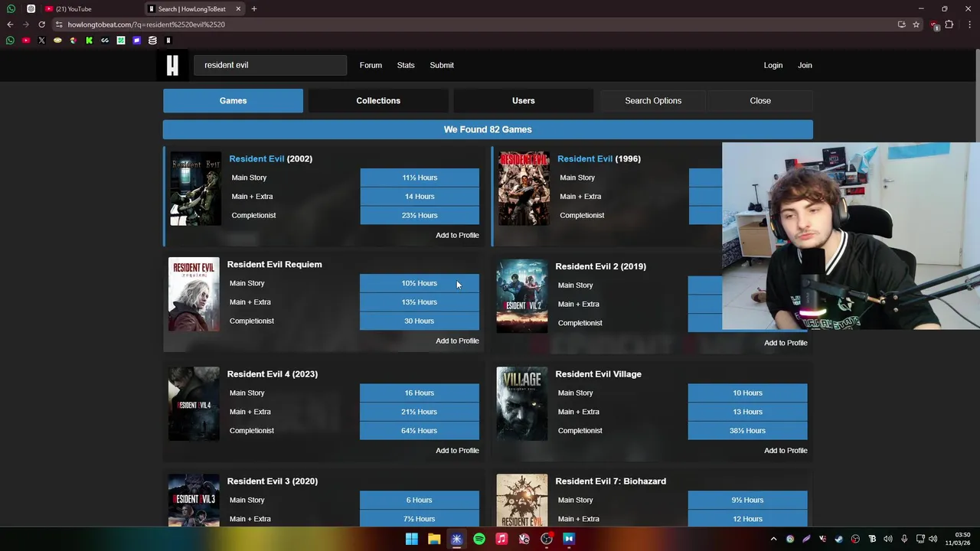
Task: Open the Chrome three-dot menu
Action: point(969,24)
